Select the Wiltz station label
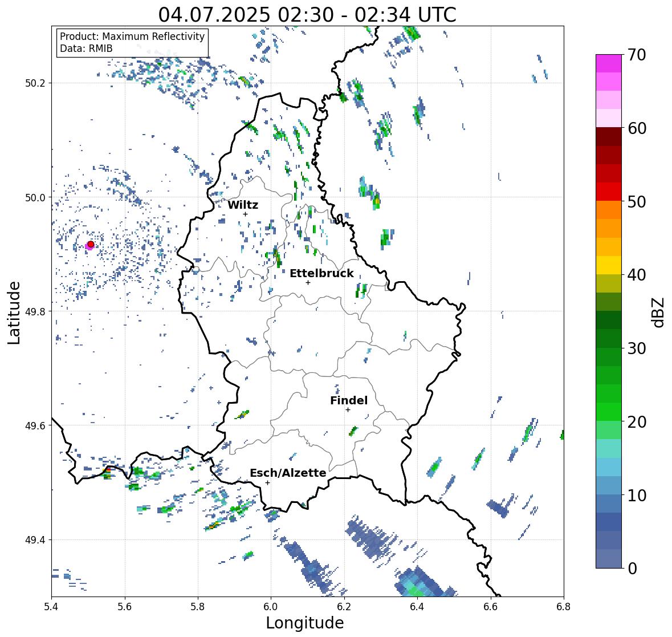 tap(243, 205)
